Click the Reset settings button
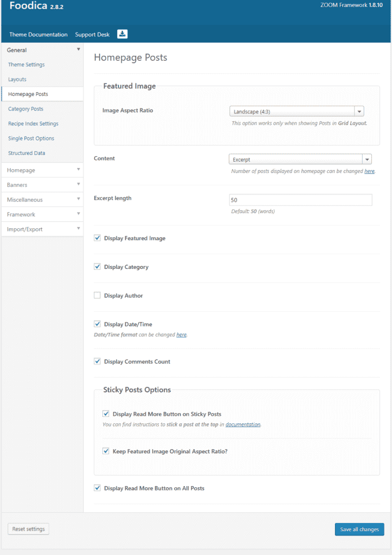 (x=28, y=529)
